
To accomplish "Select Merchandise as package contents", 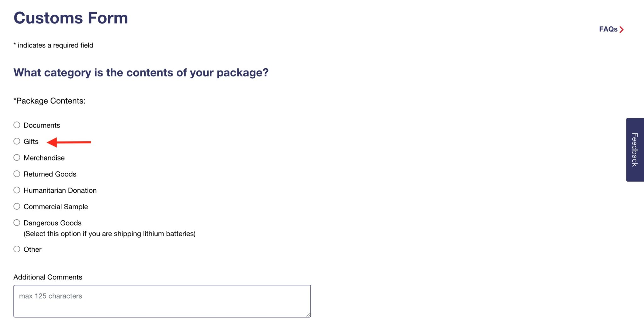I will (17, 158).
